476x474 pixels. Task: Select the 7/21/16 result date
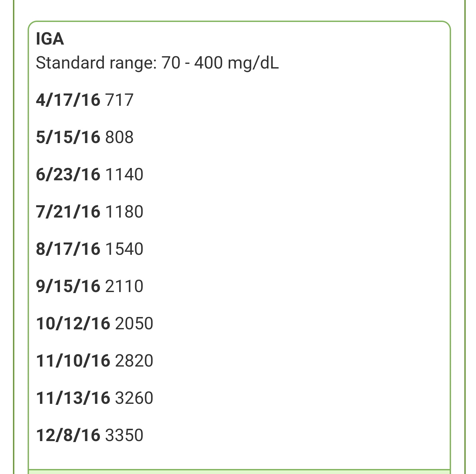(x=68, y=212)
